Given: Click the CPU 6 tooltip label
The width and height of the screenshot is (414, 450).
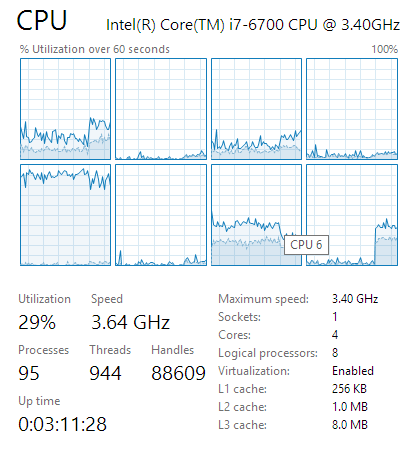Looking at the screenshot, I should [306, 245].
